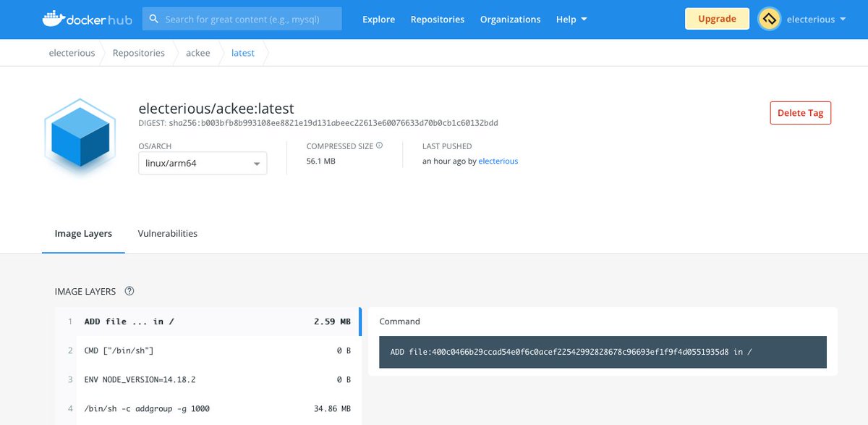Select layer 3 ENV NODE_VERSION row
868x425 pixels.
208,379
